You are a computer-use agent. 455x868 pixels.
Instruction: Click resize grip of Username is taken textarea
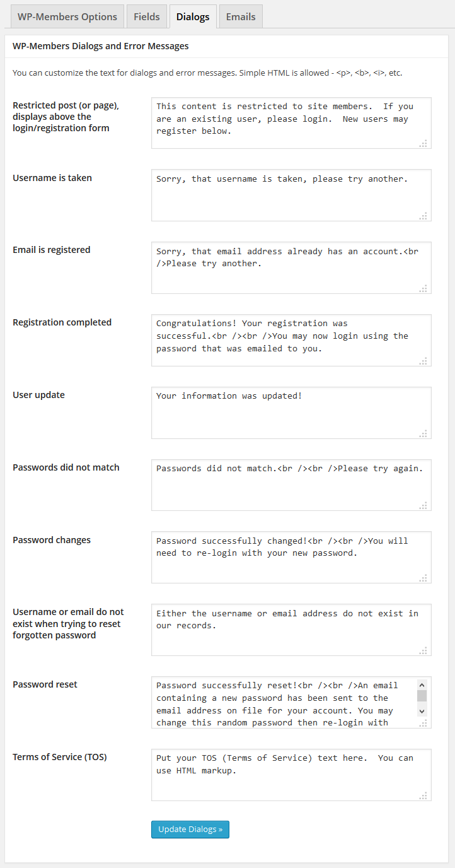coord(423,216)
